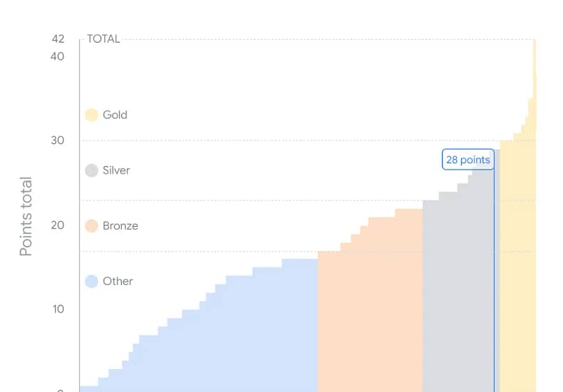Click the 28 points tooltip label

[468, 160]
